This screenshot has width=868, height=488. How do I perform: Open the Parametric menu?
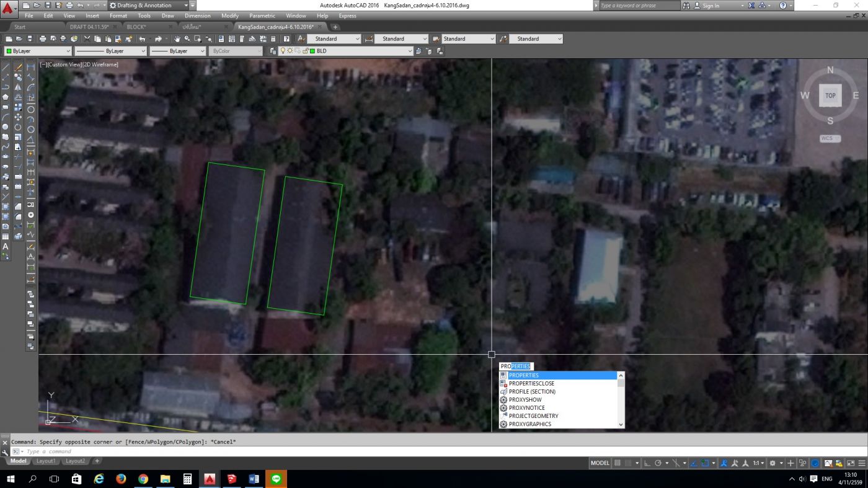coord(262,16)
